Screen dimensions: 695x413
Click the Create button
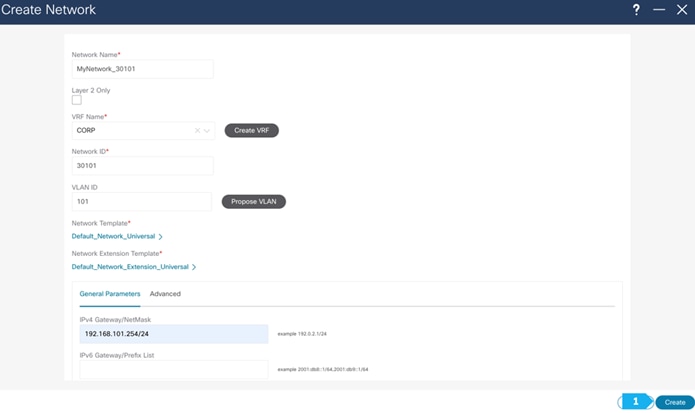tap(675, 402)
